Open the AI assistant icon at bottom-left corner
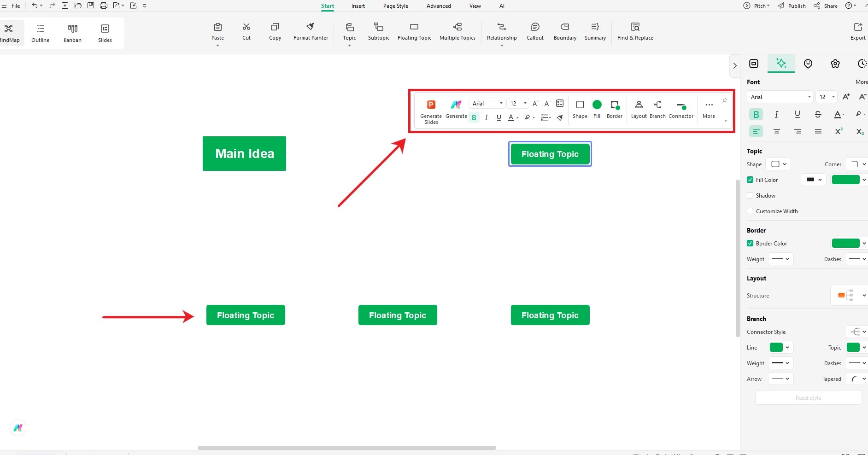 tap(18, 428)
